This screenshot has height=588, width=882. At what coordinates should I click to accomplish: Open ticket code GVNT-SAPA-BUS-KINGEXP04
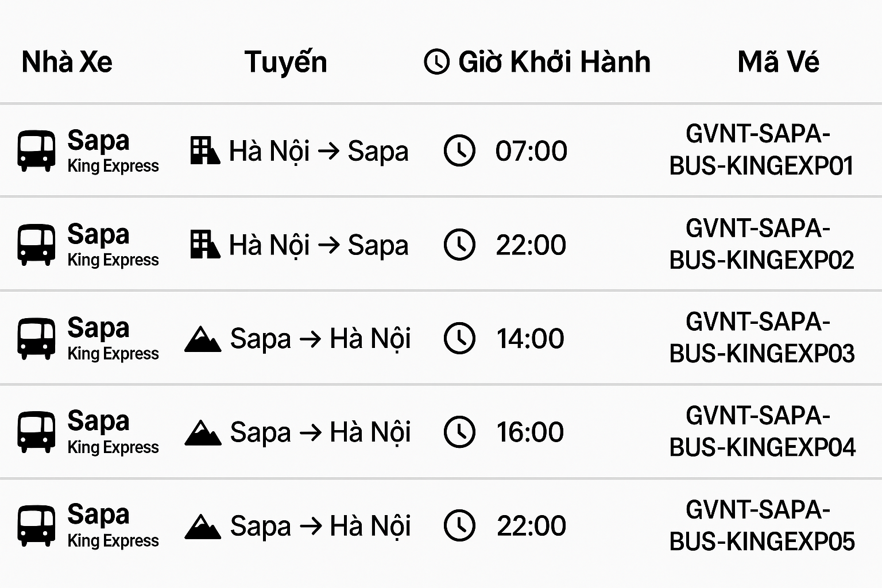tap(762, 432)
